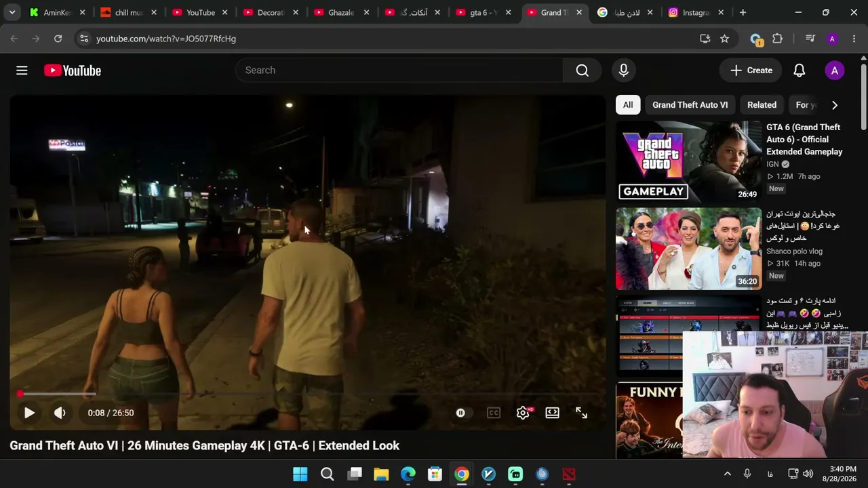The width and height of the screenshot is (868, 488).
Task: Open the browser Extensions puzzle icon
Action: pos(777,39)
